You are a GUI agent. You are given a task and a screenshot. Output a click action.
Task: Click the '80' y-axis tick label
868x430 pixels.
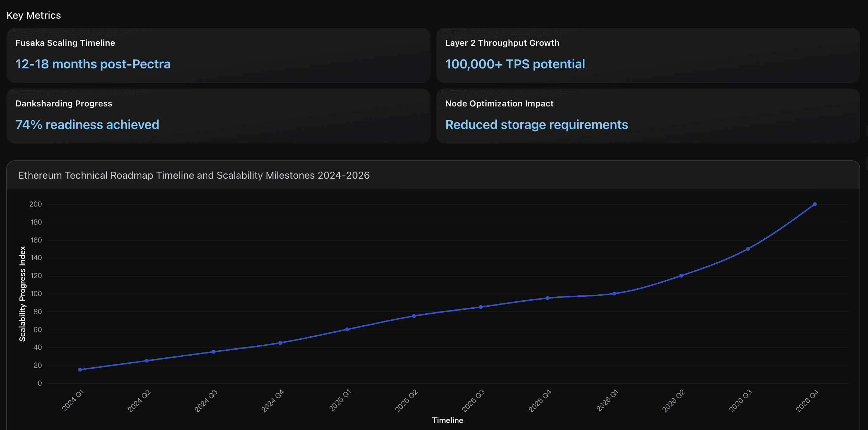click(38, 312)
